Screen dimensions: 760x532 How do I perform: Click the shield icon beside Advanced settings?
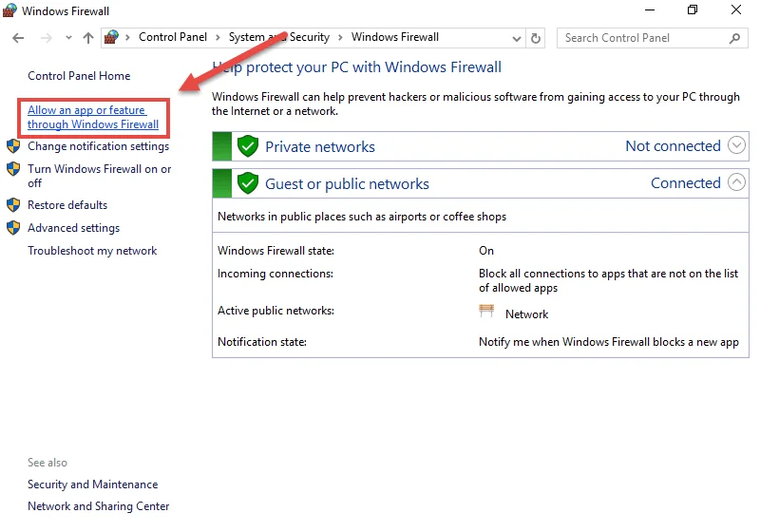pos(13,228)
